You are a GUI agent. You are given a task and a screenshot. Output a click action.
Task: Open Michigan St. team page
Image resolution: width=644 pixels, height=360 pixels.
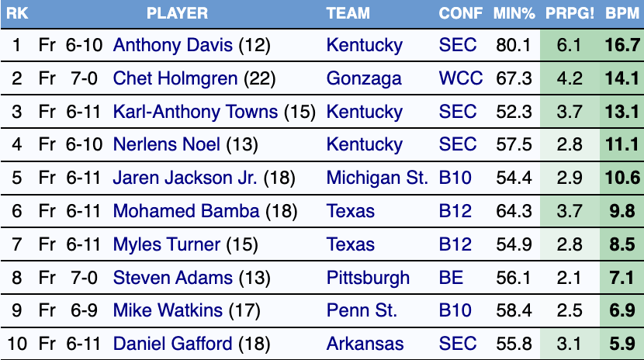(377, 178)
